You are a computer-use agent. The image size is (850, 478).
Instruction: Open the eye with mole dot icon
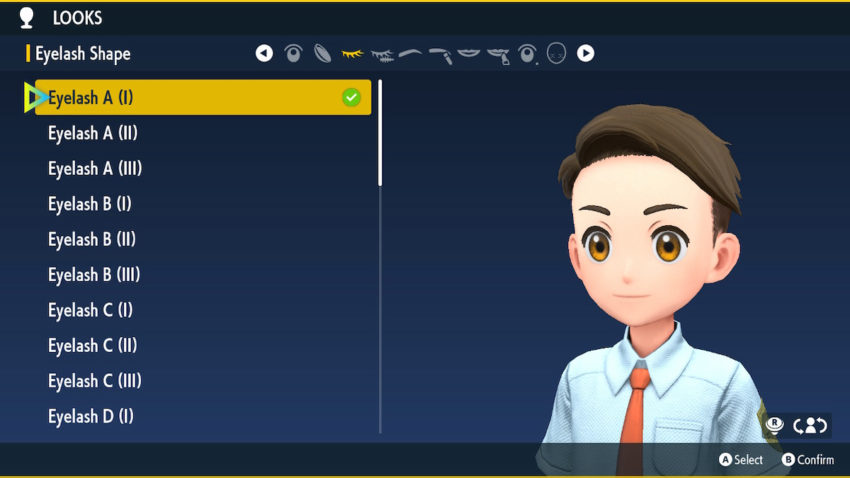pos(527,54)
